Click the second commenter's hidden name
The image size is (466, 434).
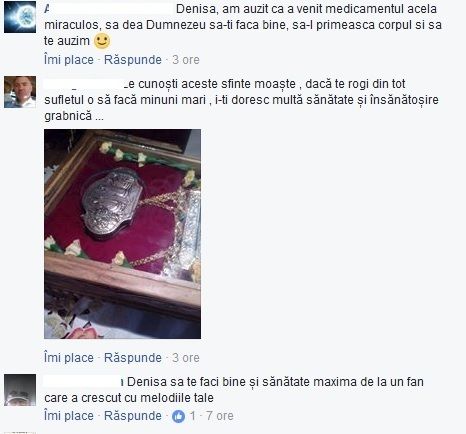tap(84, 84)
